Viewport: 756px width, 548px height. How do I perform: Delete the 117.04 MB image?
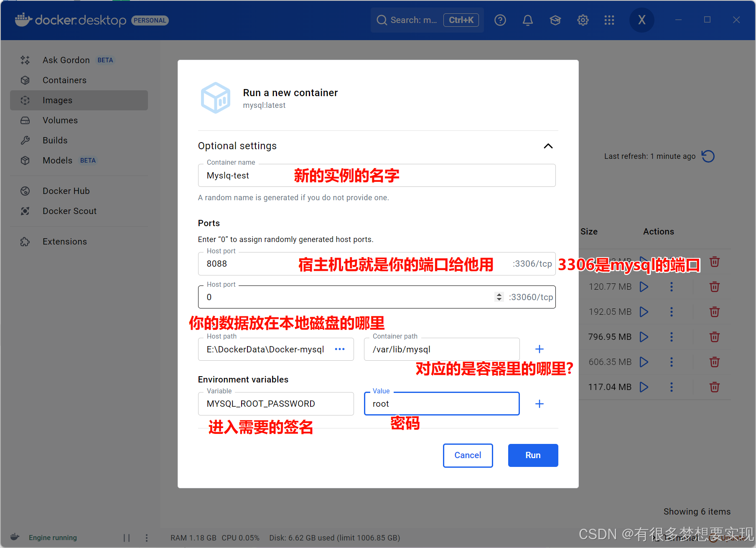pyautogui.click(x=715, y=387)
